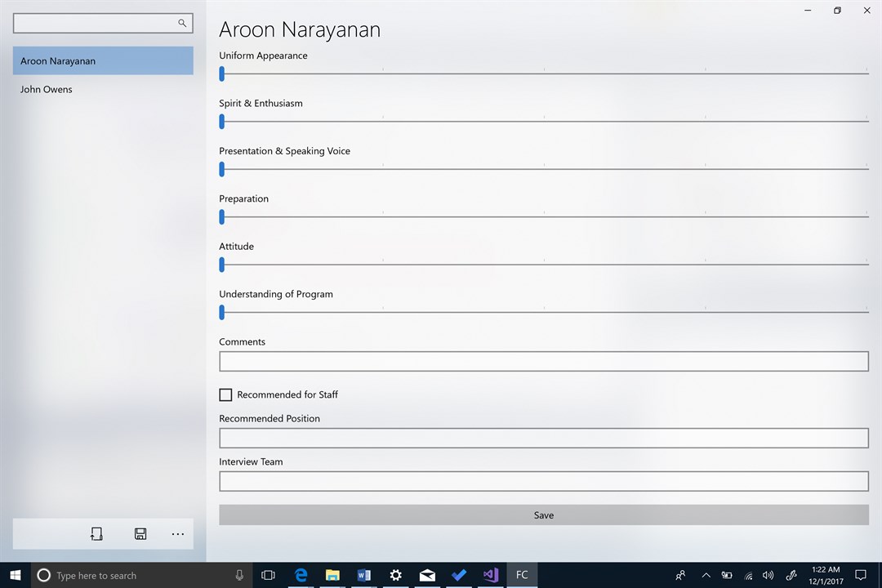Open Visual Studio from the taskbar

coord(491,575)
